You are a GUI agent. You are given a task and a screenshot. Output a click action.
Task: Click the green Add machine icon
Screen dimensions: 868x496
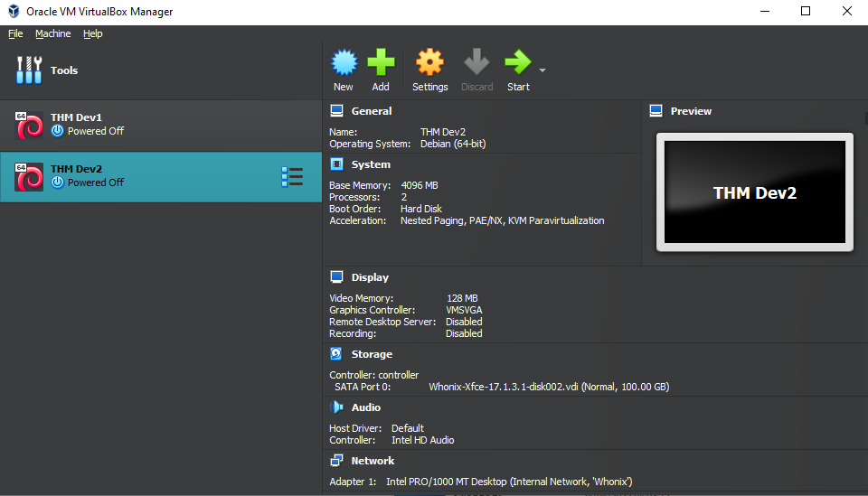click(381, 62)
